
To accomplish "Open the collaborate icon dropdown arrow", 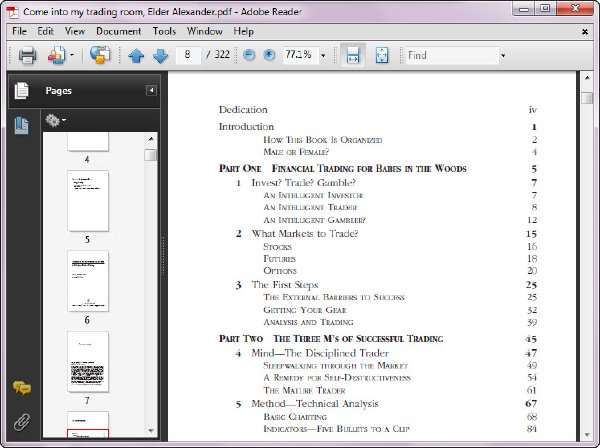I will 72,55.
